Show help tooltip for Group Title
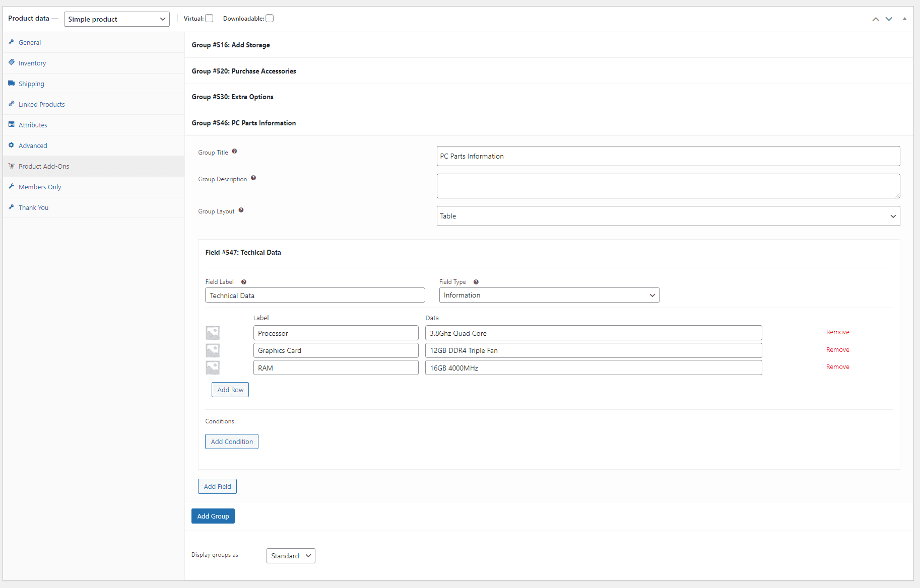This screenshot has height=588, width=920. pyautogui.click(x=234, y=151)
